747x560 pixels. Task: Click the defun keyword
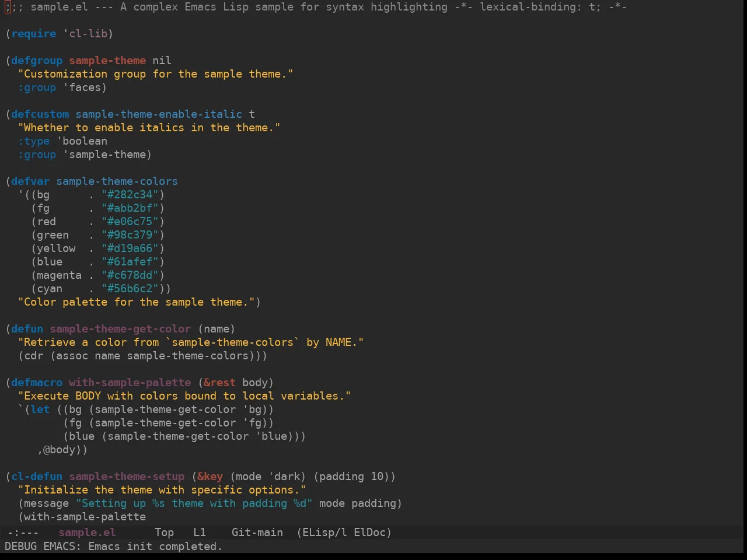click(x=27, y=328)
